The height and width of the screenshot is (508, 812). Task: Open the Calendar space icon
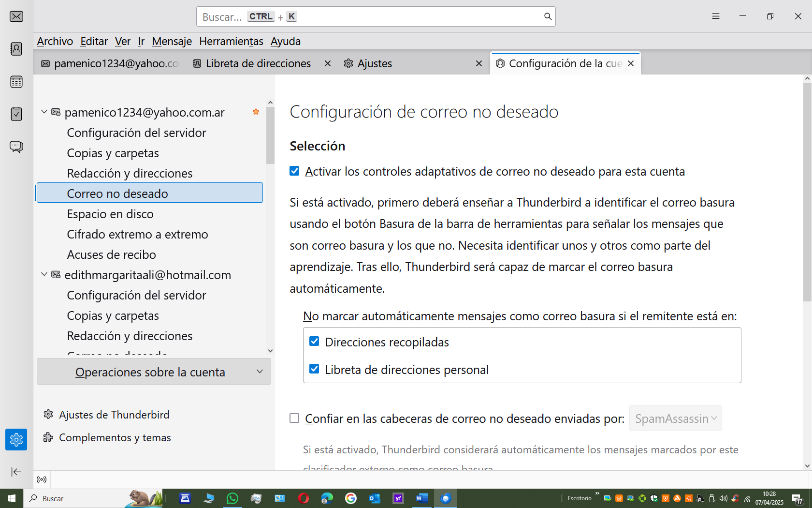[x=16, y=82]
